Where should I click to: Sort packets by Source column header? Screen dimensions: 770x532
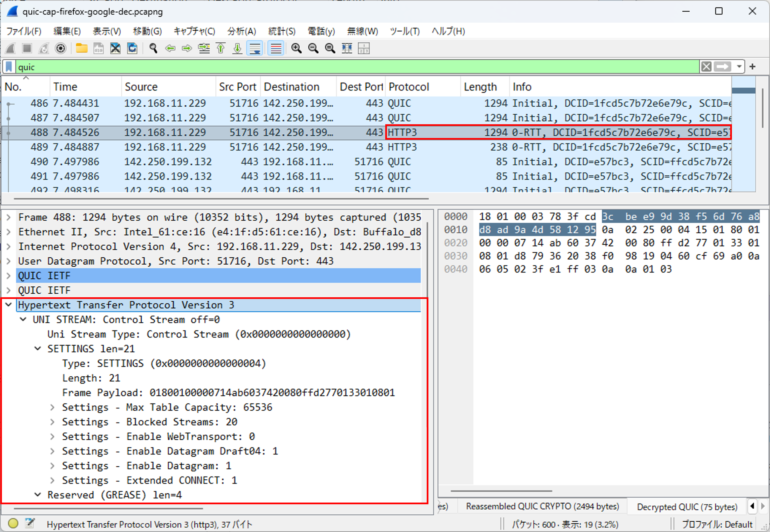click(169, 87)
